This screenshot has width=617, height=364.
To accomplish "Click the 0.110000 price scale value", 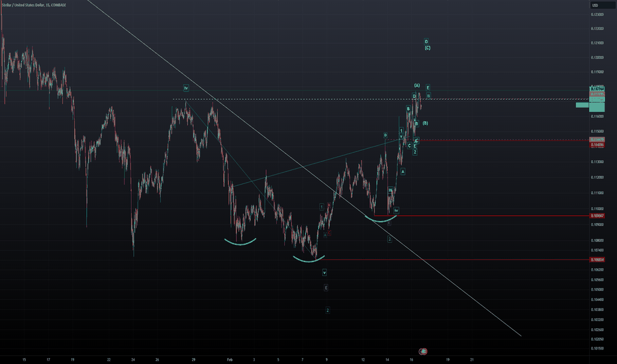I will pos(597,208).
